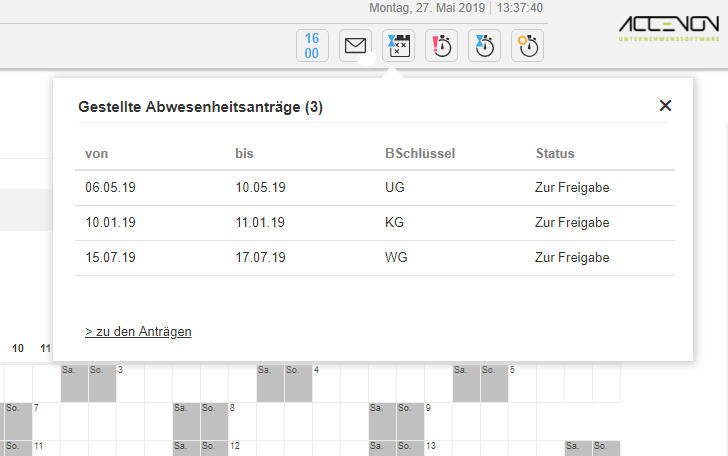
Task: Click the 'Zur Freigabe' status for UG request
Action: click(572, 187)
